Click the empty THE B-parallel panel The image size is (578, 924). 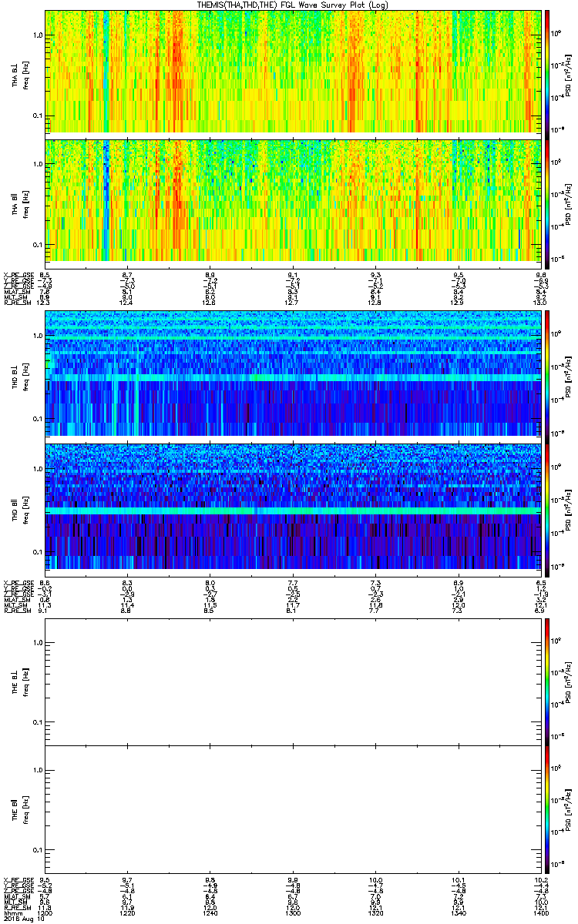[293, 810]
